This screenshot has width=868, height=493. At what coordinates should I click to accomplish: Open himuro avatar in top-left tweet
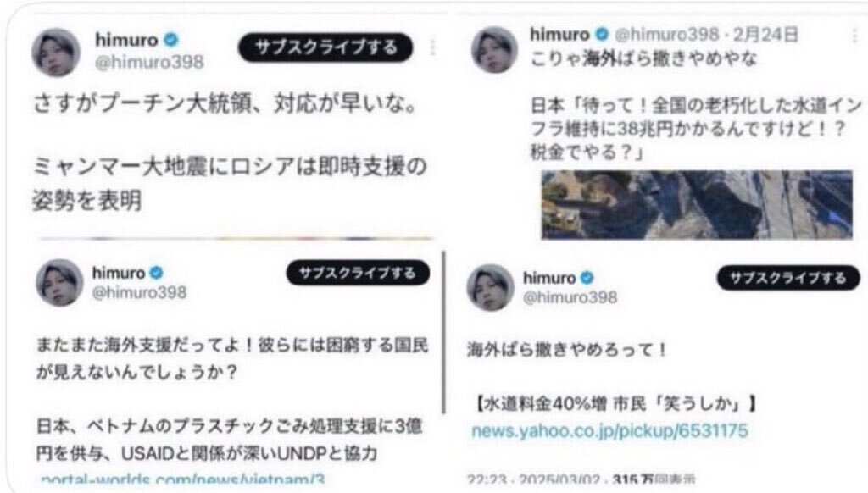pos(56,53)
